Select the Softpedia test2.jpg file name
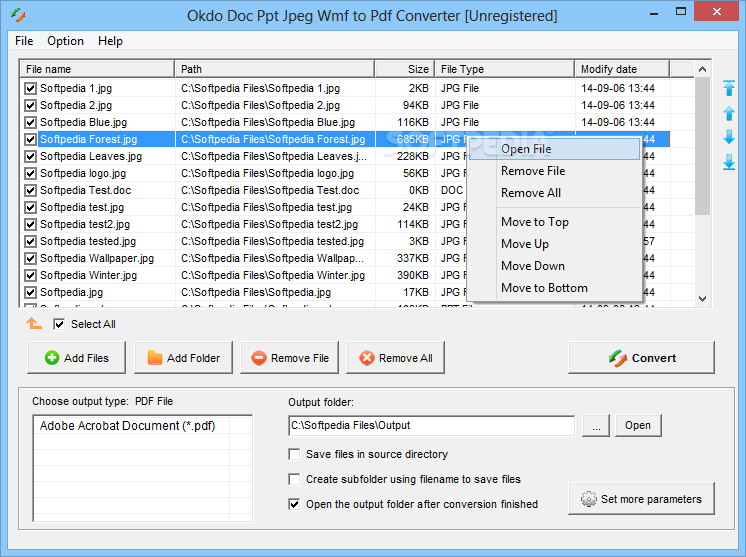746x557 pixels. click(85, 224)
